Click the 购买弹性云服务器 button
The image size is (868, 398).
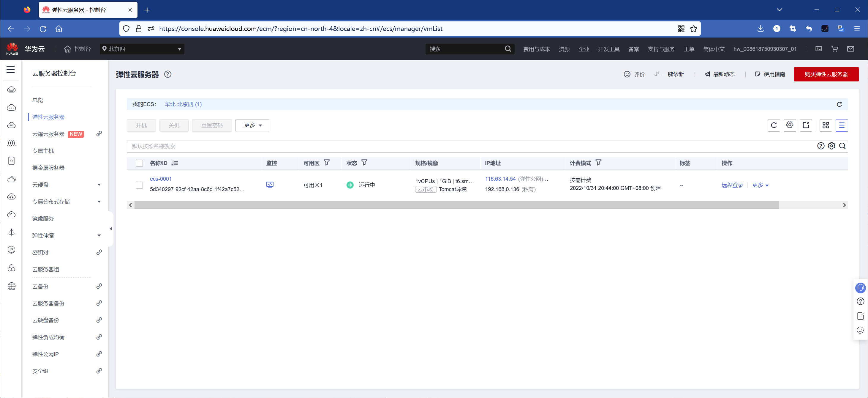(x=826, y=74)
